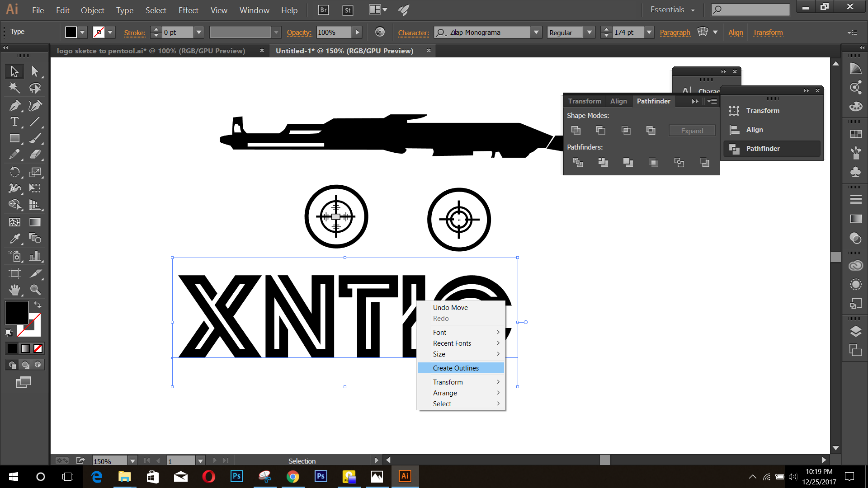Screen dimensions: 868x488
Task: Open the fill color dropdown arrow
Action: 82,32
